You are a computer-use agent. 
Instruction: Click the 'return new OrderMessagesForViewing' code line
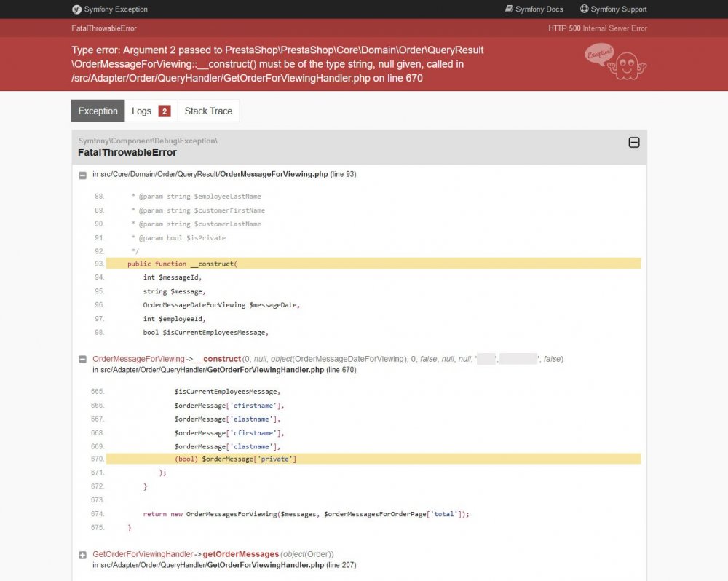tap(306, 514)
